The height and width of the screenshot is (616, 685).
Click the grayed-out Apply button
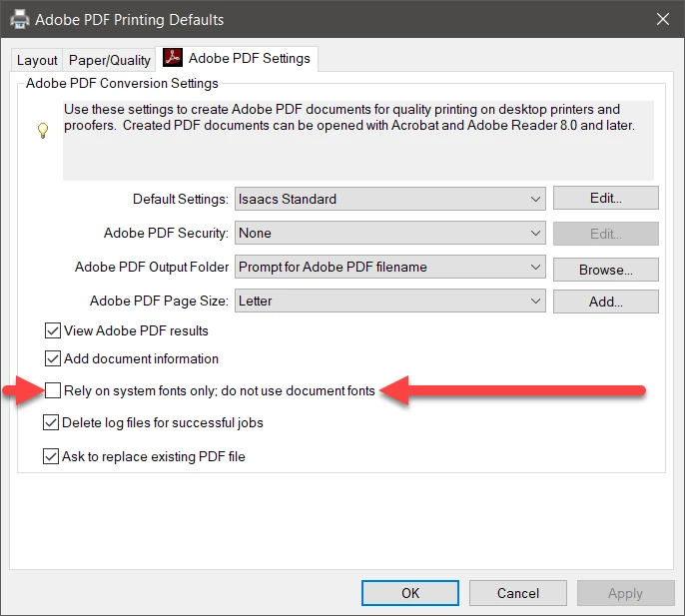(625, 593)
